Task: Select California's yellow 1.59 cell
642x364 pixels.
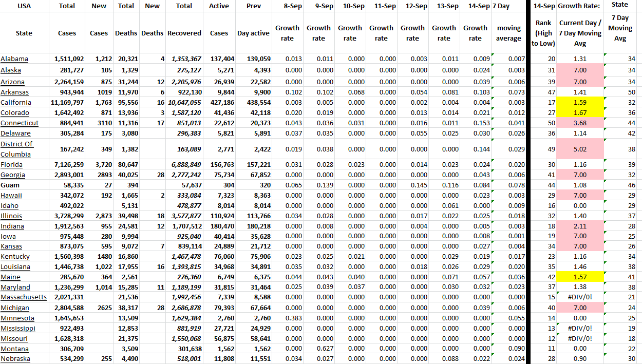Action: (579, 103)
